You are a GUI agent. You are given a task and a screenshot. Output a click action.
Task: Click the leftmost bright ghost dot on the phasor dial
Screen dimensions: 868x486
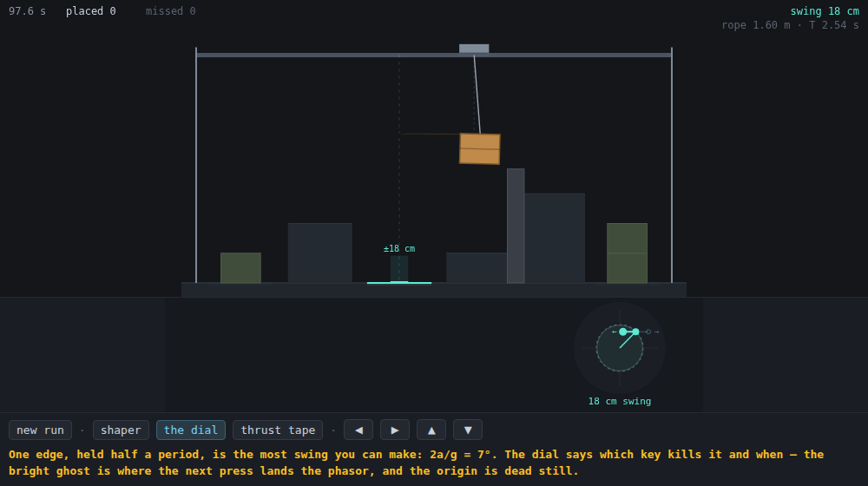coord(622,332)
